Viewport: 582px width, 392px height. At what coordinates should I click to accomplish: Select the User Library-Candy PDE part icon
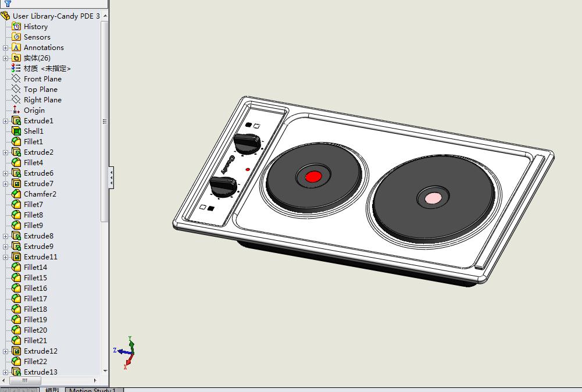pos(5,16)
